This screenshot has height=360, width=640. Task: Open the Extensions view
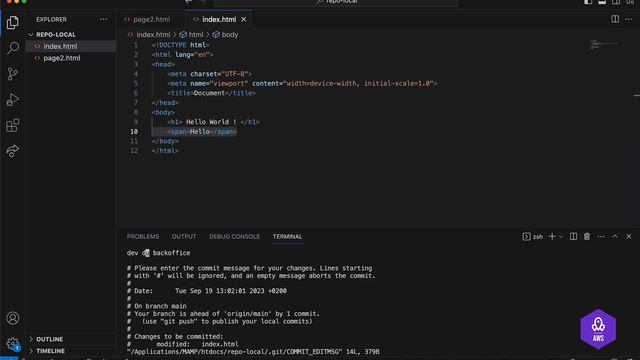pos(13,125)
